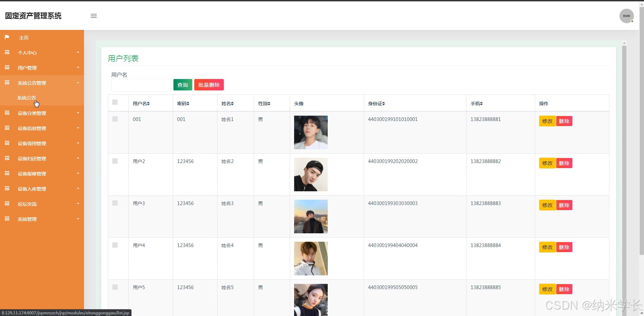Click grid icon next to 系统公告管理

[7, 82]
